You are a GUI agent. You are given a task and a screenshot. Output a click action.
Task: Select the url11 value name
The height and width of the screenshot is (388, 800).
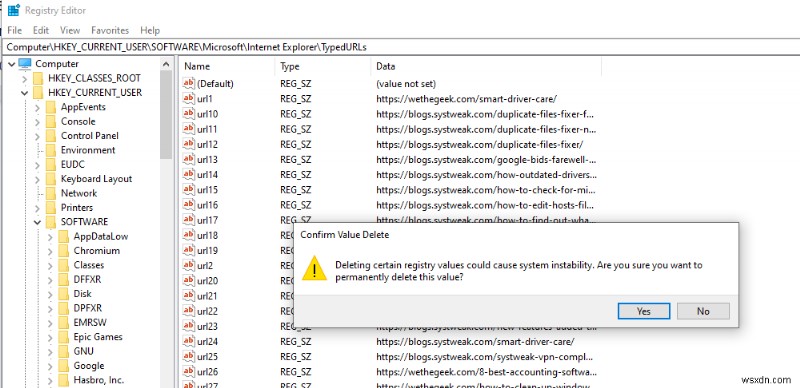point(207,129)
